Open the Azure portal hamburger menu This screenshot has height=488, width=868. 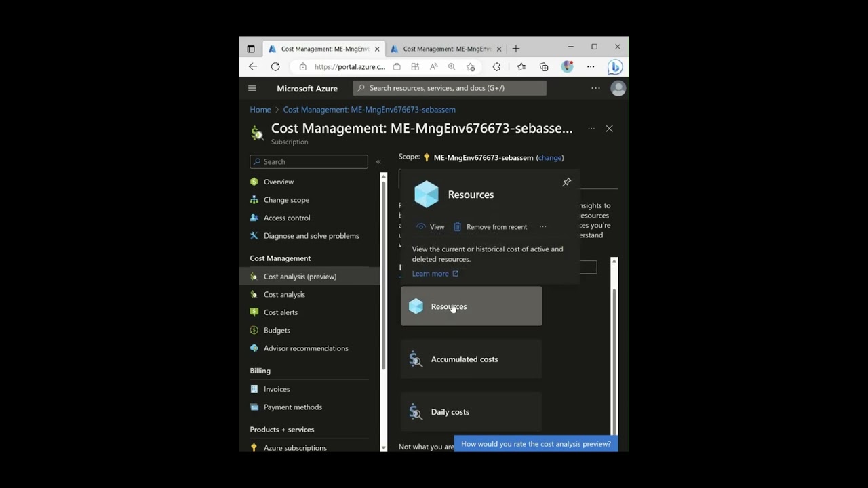[252, 88]
